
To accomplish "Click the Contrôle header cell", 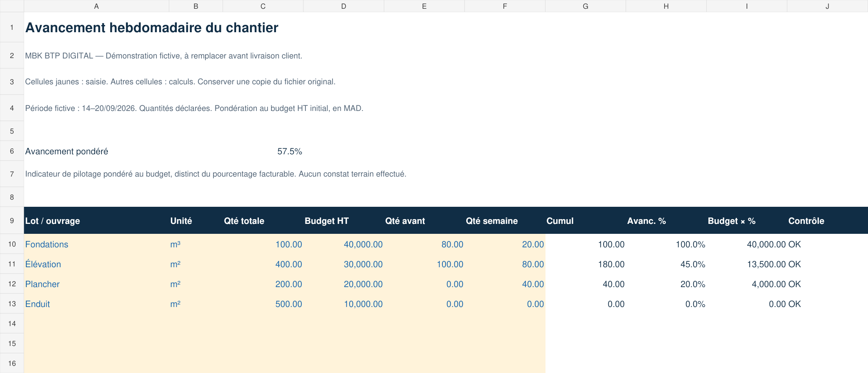I will coord(827,221).
